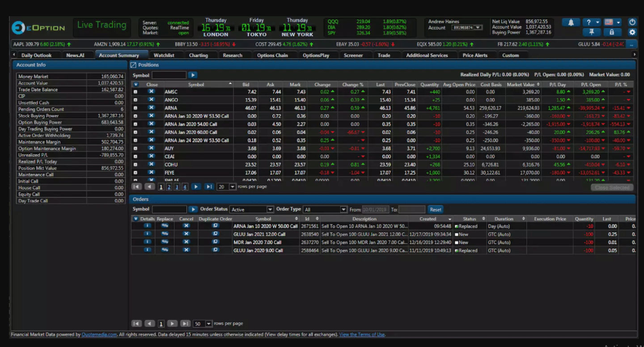Viewport: 644px width, 347px height.
Task: Open the account number dropdown
Action: pos(478,28)
